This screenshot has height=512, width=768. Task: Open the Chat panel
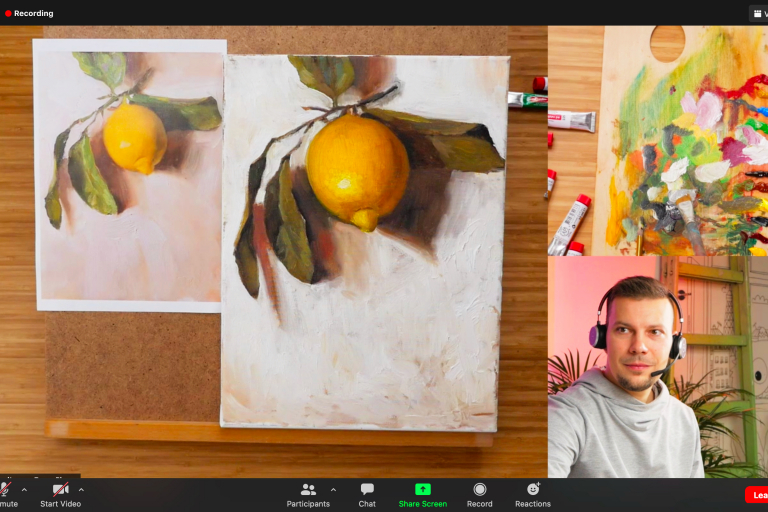point(367,489)
